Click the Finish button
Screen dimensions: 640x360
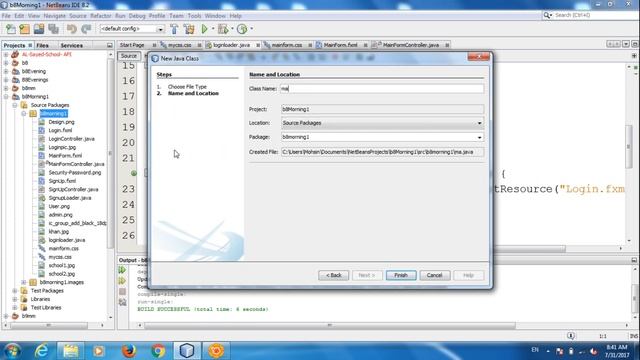pos(401,275)
